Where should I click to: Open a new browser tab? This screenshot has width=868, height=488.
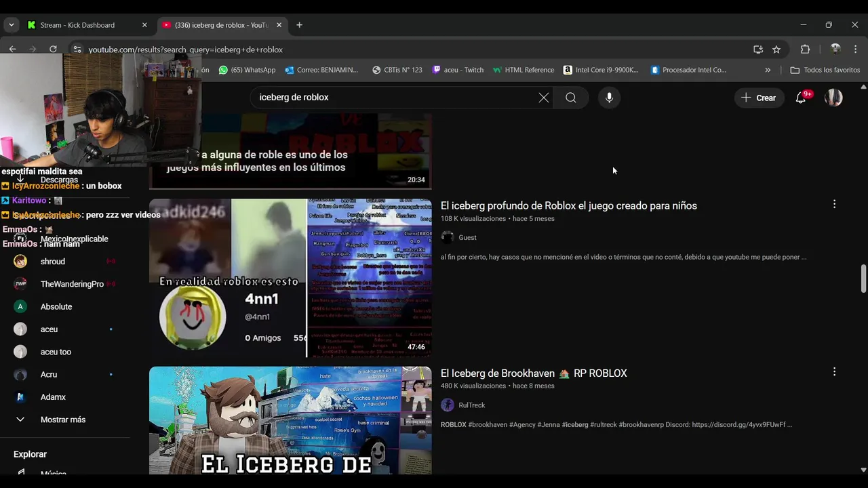(299, 25)
